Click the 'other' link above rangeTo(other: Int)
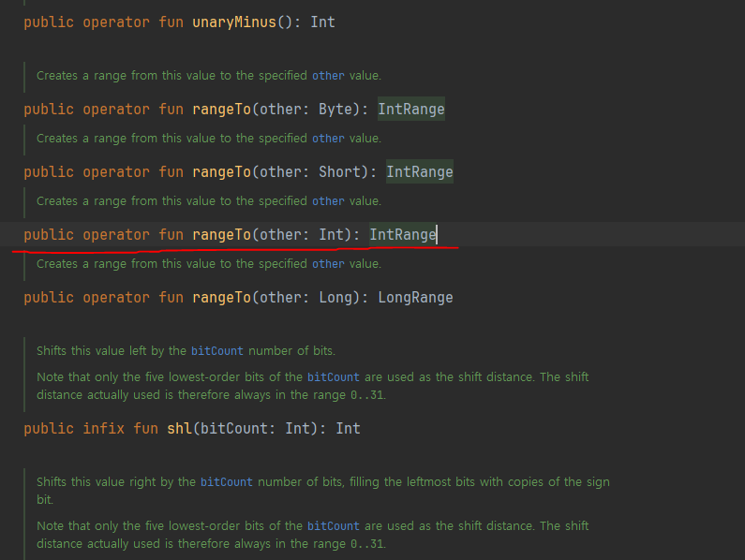745x560 pixels. [328, 201]
